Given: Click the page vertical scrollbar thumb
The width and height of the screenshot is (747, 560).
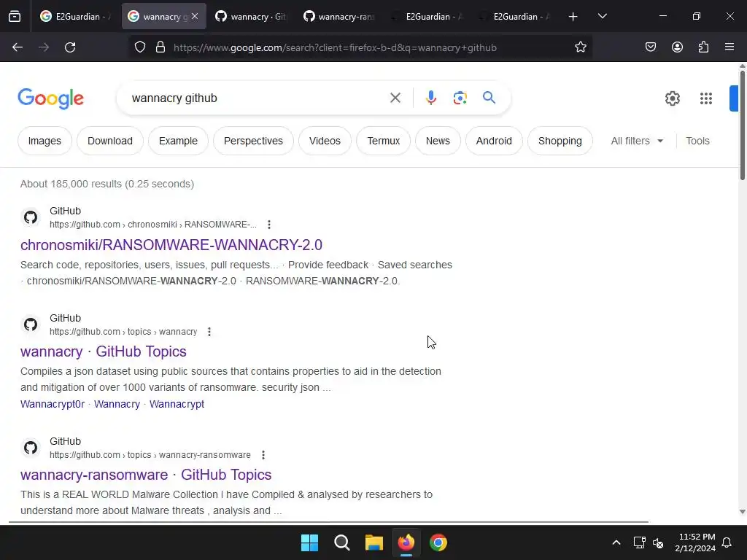Looking at the screenshot, I should tap(742, 125).
